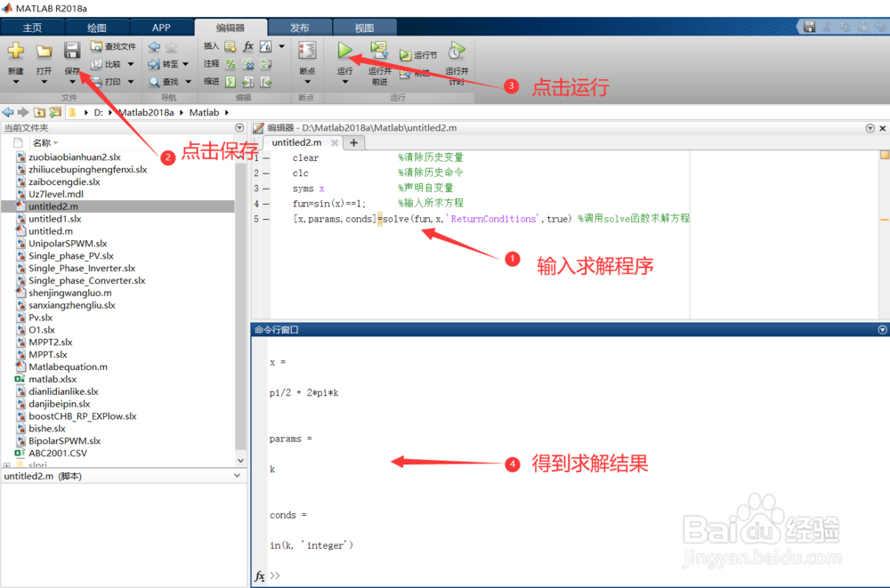Click Matlab2018a in the address path

click(x=146, y=112)
